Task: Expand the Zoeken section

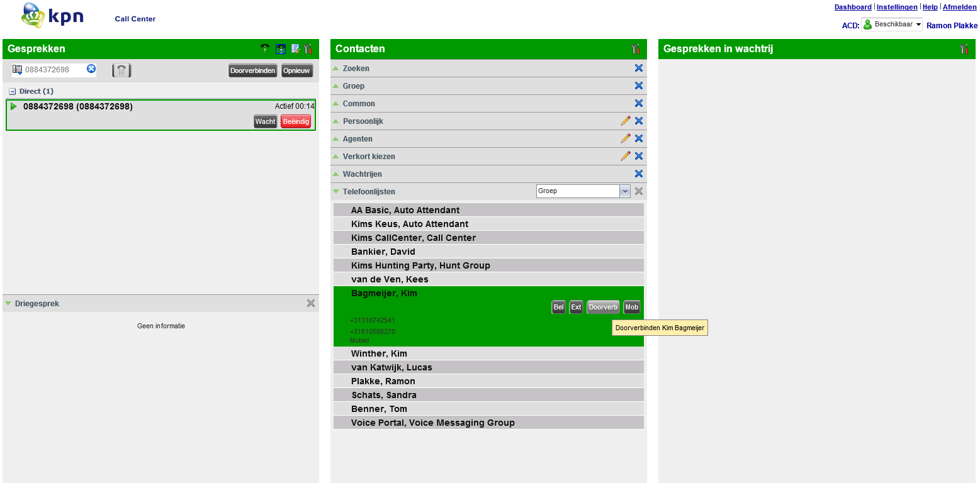Action: pos(336,69)
